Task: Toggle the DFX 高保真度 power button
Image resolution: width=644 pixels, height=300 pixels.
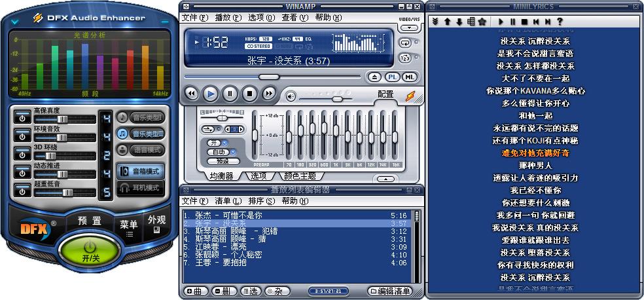Action: 22,117
